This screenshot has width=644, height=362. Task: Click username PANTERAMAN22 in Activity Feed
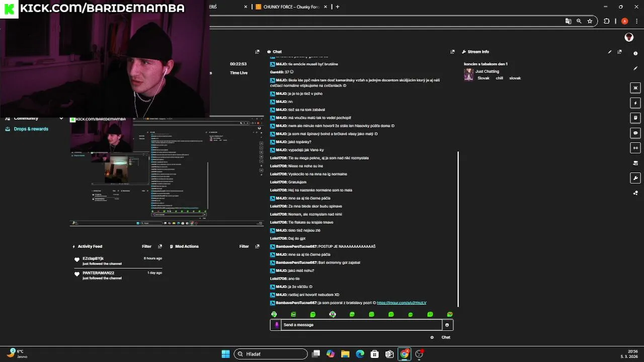[98, 273]
